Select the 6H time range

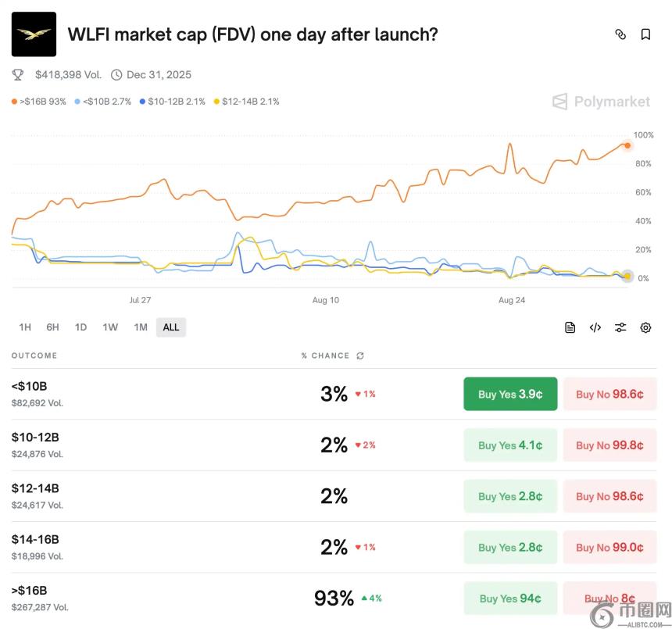pyautogui.click(x=52, y=327)
